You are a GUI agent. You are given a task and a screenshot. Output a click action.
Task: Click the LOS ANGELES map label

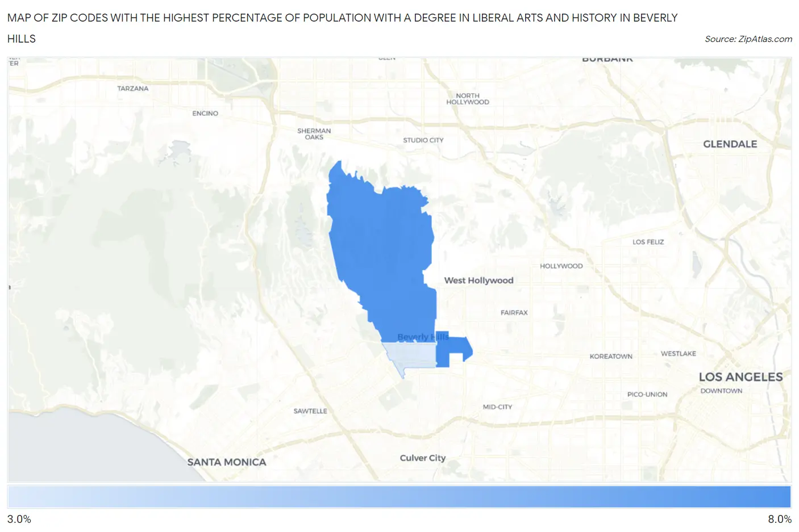pos(740,377)
